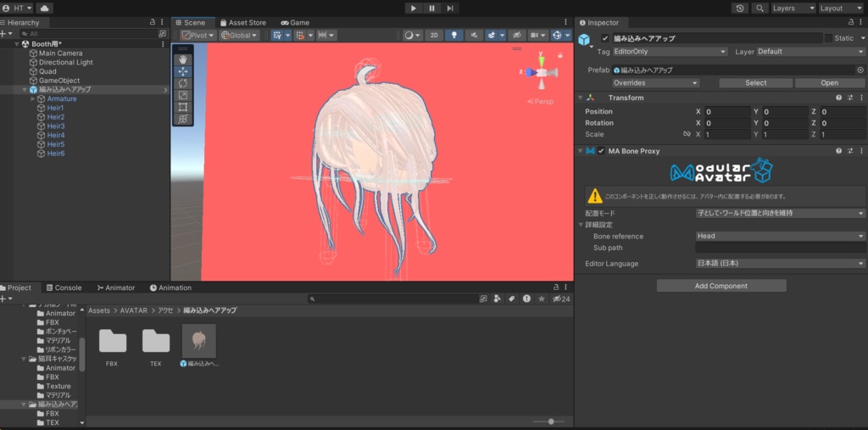This screenshot has height=430, width=868.
Task: Switch to the Game tab
Action: [x=295, y=23]
